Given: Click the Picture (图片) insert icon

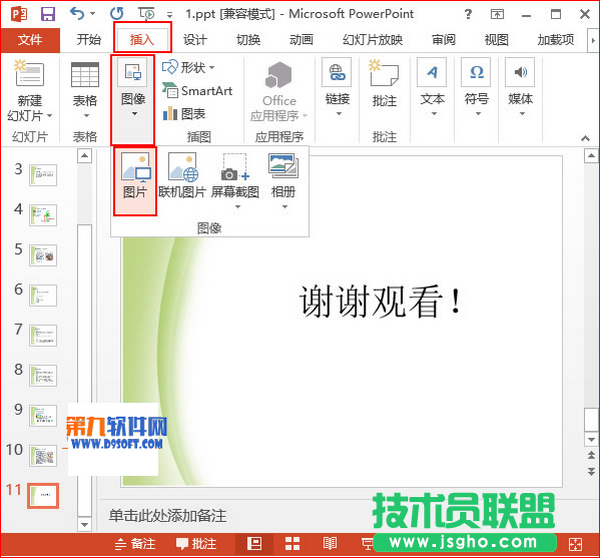Looking at the screenshot, I should coord(135,177).
